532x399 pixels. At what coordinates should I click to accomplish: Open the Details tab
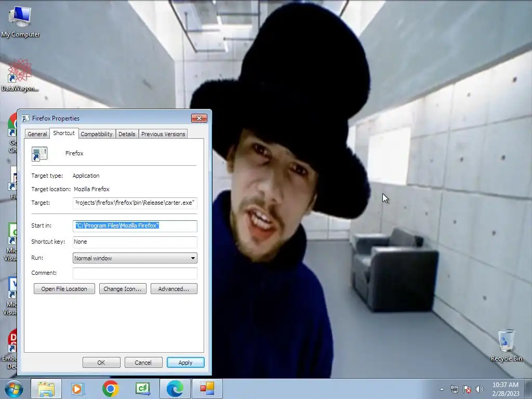pyautogui.click(x=127, y=134)
